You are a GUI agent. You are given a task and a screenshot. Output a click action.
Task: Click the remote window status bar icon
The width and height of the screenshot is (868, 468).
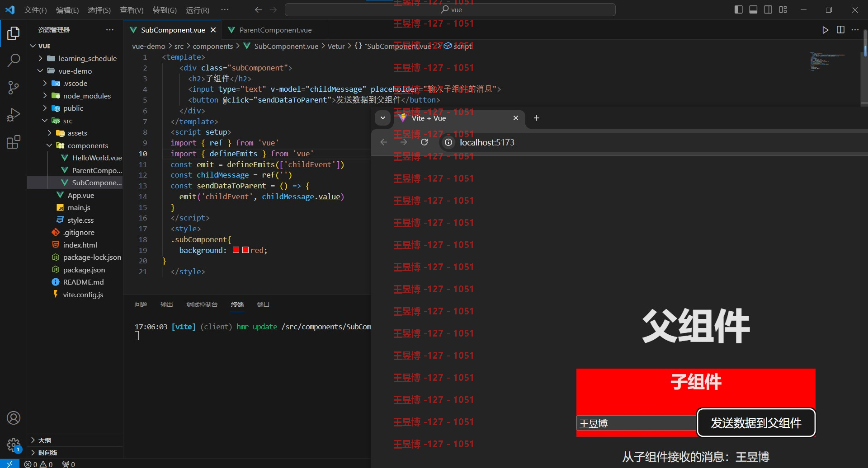[9, 464]
